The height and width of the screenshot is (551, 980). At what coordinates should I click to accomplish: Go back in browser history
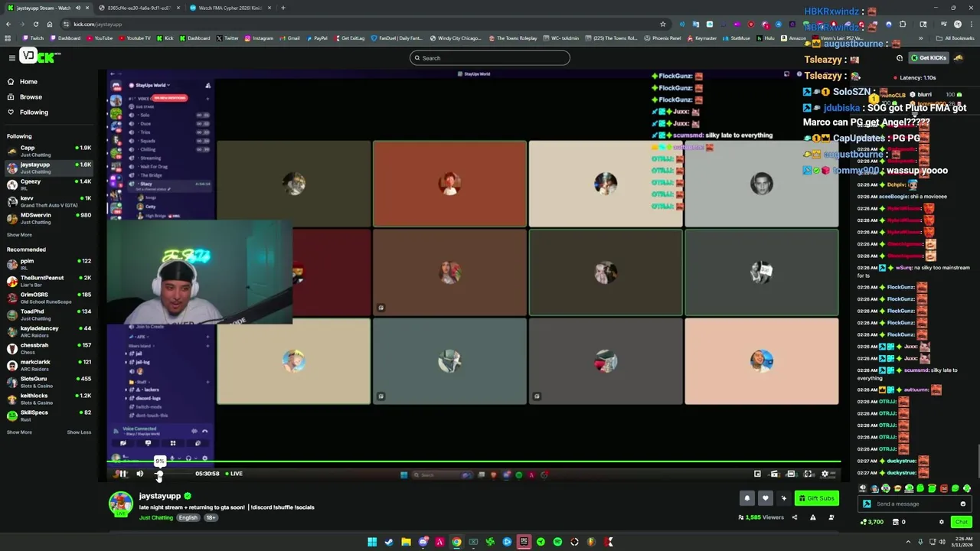8,24
